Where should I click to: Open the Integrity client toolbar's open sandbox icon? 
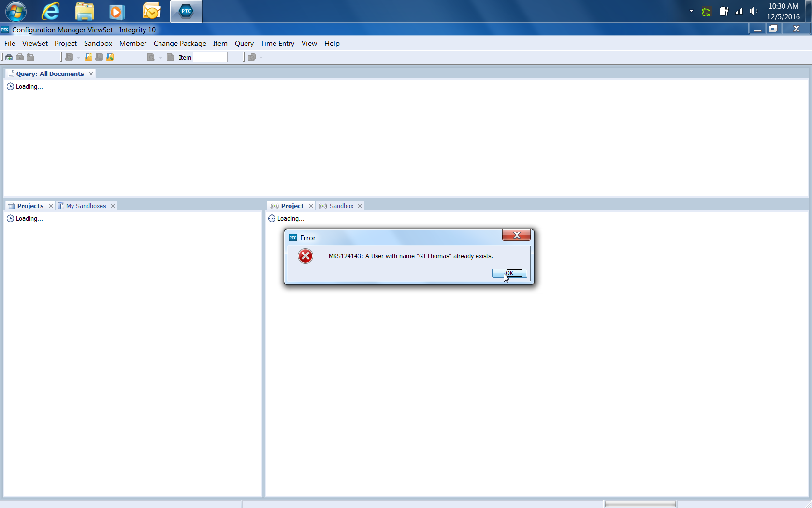[9, 57]
